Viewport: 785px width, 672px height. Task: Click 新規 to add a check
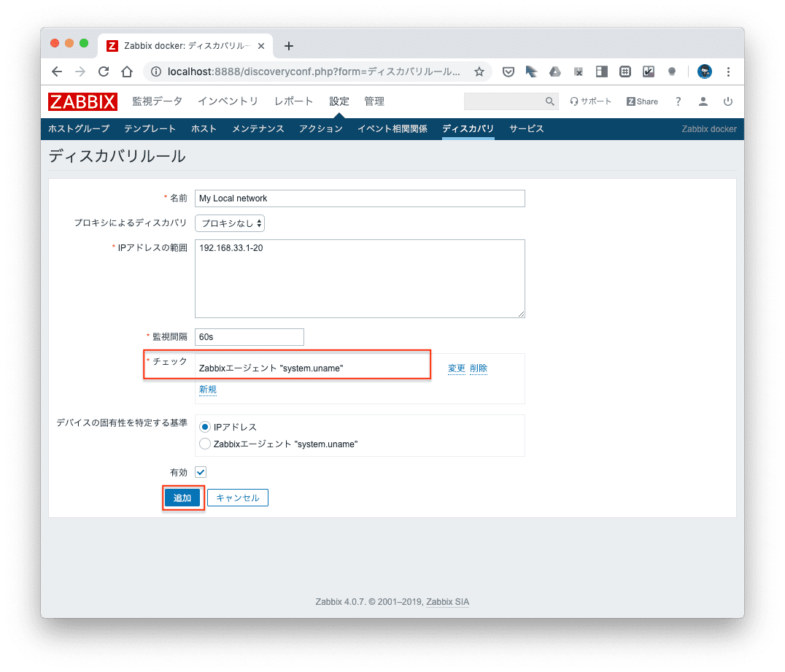208,390
